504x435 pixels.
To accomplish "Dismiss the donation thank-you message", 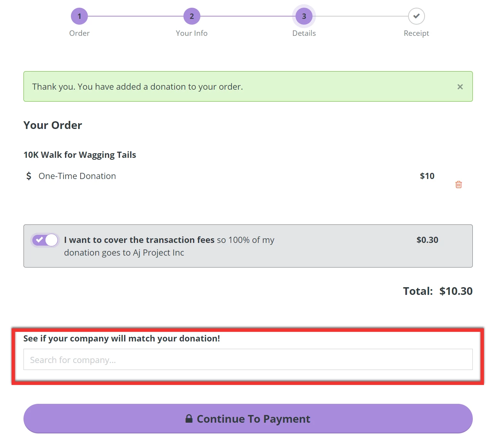I will (460, 87).
